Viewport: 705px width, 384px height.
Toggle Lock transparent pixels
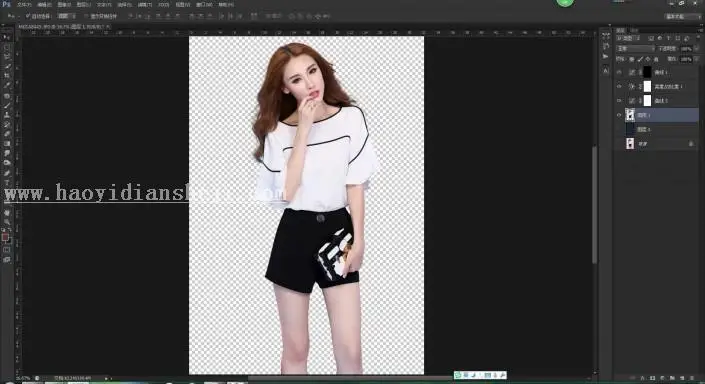tap(632, 59)
